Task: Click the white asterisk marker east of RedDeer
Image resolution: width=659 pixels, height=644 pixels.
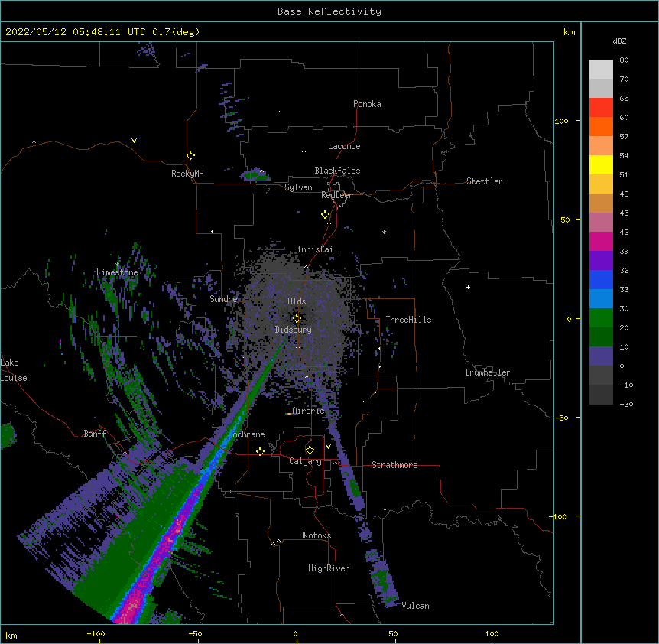Action: [x=384, y=232]
